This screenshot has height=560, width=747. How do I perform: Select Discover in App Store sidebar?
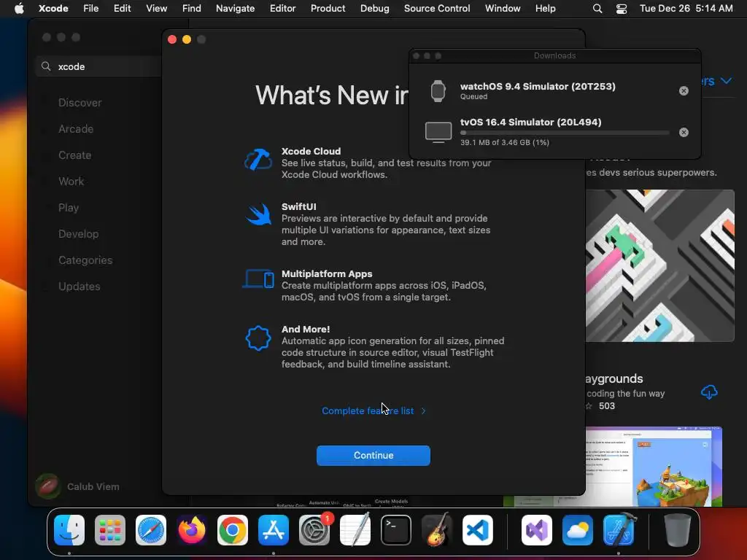click(x=80, y=102)
